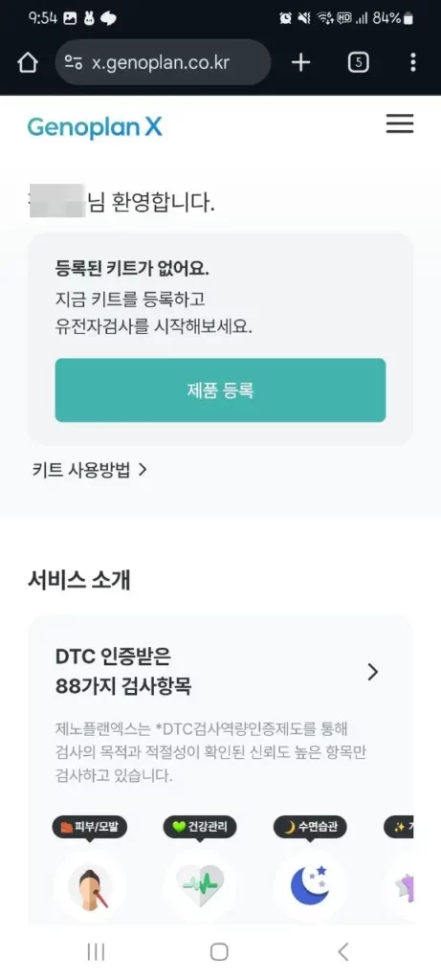Viewport: 441px width, 980px height.
Task: Select the sleep habit moon icon
Action: (310, 886)
